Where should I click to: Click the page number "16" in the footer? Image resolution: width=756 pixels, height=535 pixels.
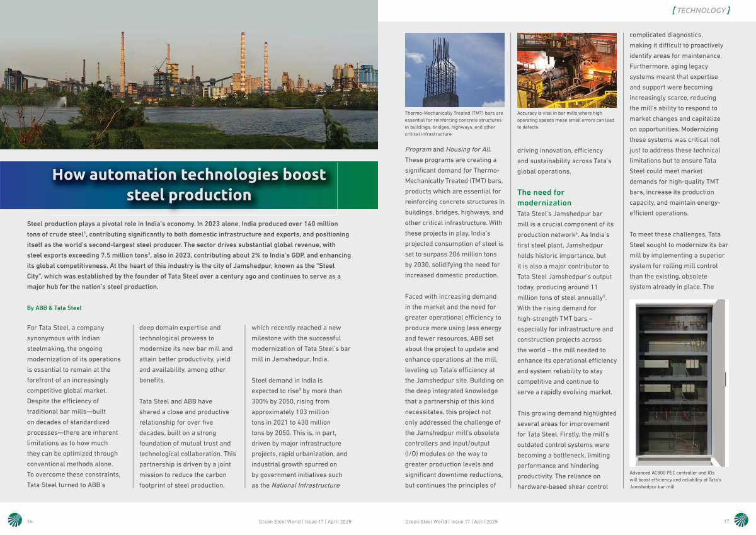coord(30,522)
